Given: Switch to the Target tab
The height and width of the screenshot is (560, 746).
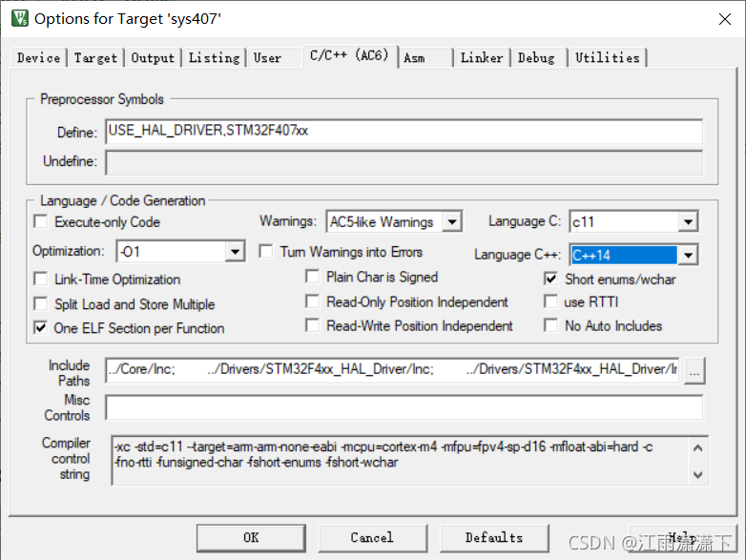Looking at the screenshot, I should pyautogui.click(x=95, y=58).
